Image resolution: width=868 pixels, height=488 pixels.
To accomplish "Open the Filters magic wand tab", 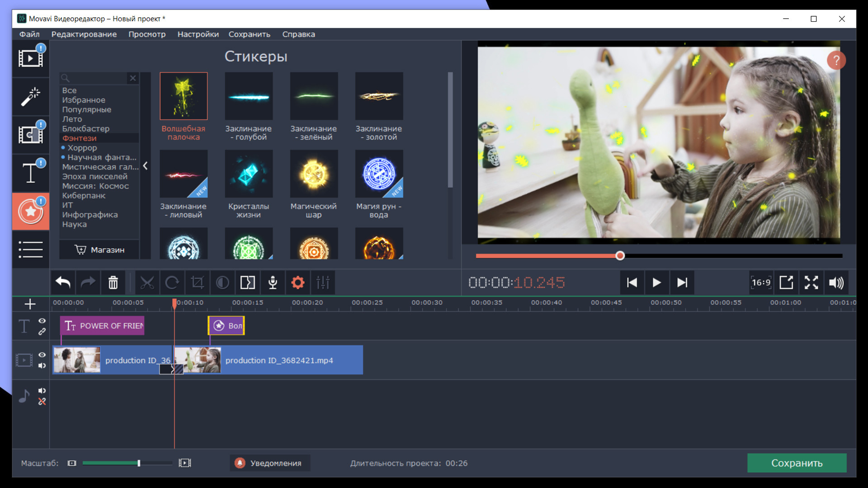I will point(30,97).
